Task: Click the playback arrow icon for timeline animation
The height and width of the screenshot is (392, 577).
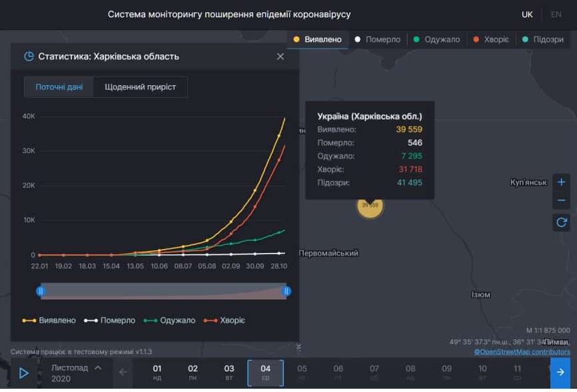Action: tap(25, 373)
